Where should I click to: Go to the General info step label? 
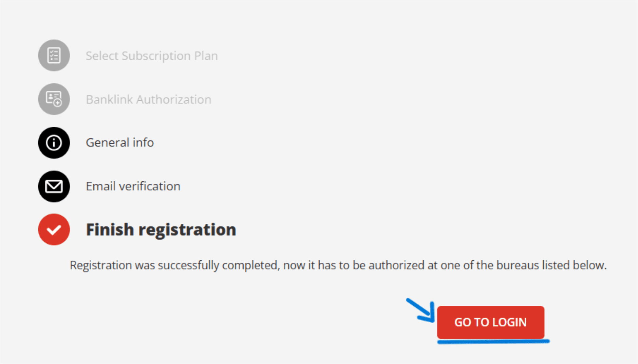click(119, 143)
